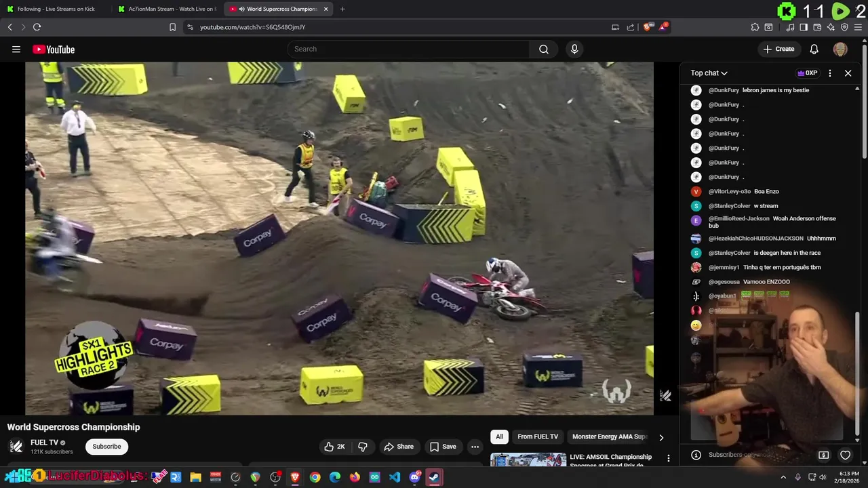Viewport: 868px width, 488px height.
Task: Open a new browser tab
Action: tap(342, 9)
